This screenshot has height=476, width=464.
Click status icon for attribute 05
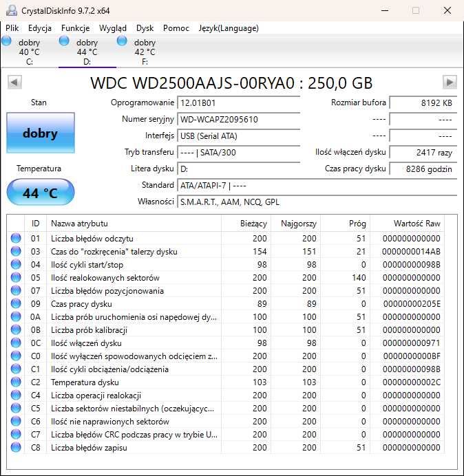pos(16,277)
